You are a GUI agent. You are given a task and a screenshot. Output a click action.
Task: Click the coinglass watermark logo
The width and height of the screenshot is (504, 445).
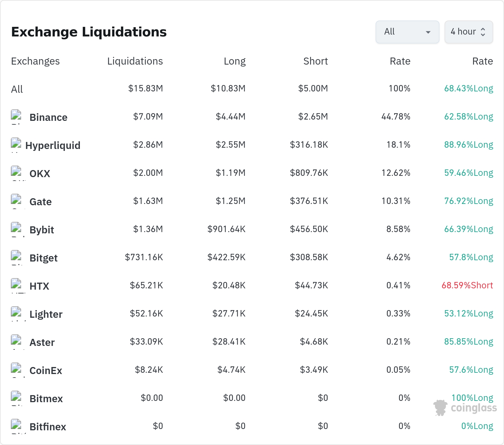pyautogui.click(x=465, y=408)
